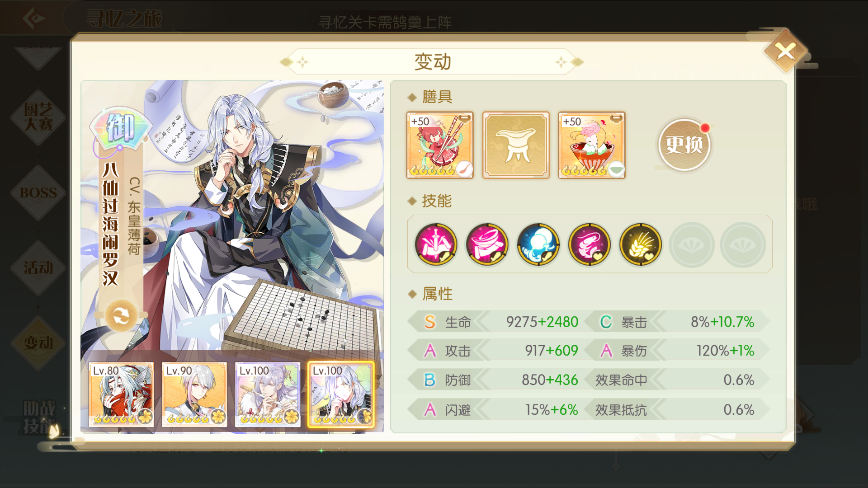
Task: Open the red bowl utensil slot
Action: (x=592, y=145)
